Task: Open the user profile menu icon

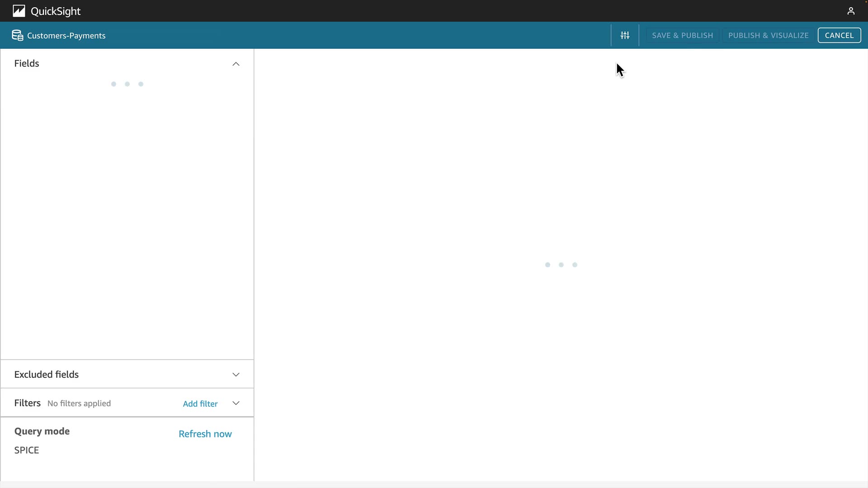Action: pyautogui.click(x=851, y=11)
